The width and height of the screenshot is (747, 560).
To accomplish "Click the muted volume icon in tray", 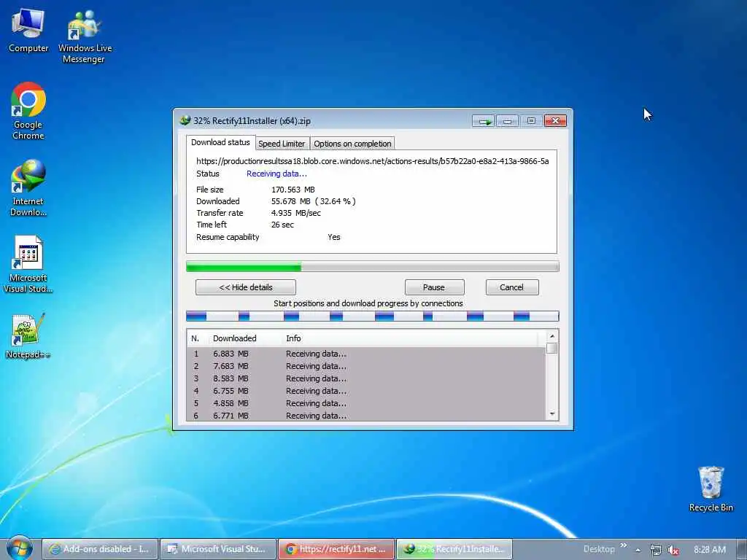I will (x=673, y=550).
